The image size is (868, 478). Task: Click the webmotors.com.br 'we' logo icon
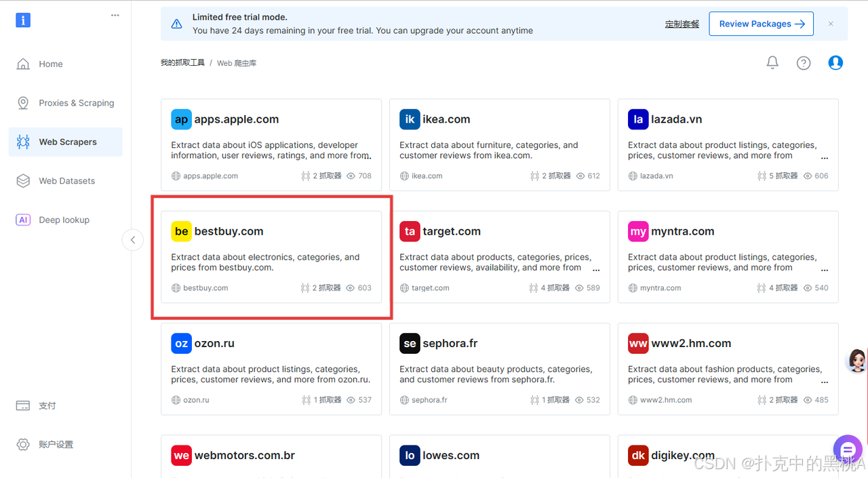(182, 456)
